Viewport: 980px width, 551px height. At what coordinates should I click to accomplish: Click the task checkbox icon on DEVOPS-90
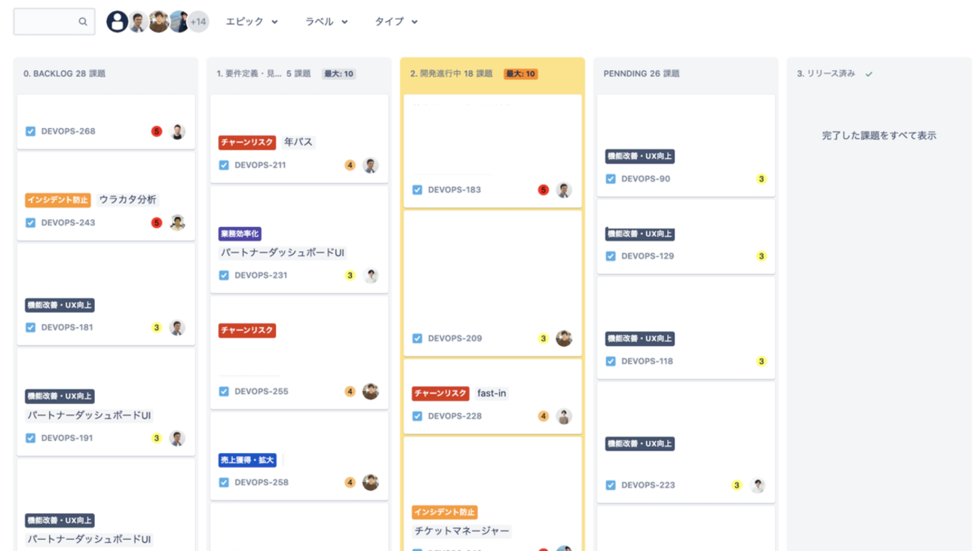(x=611, y=179)
